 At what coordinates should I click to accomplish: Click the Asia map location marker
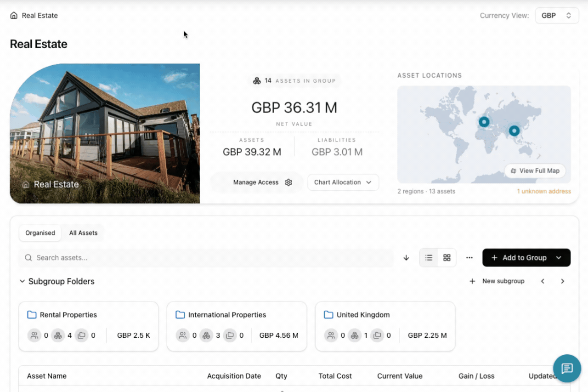pyautogui.click(x=514, y=131)
